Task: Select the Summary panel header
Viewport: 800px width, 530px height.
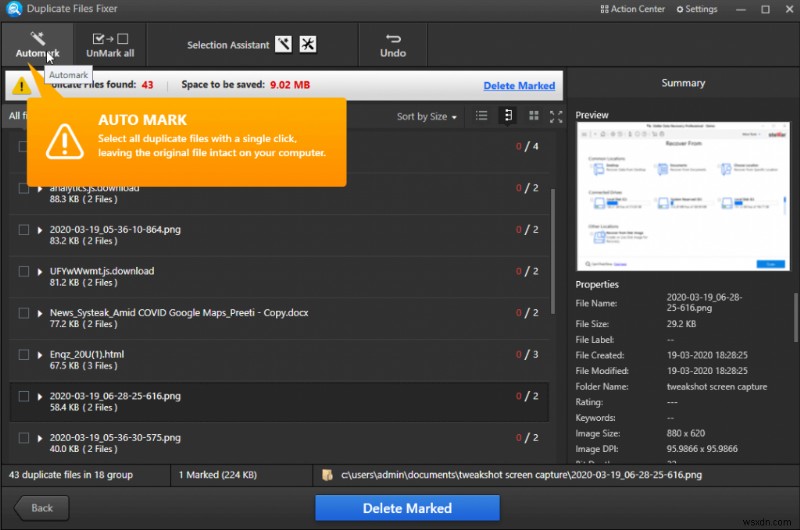Action: point(683,83)
